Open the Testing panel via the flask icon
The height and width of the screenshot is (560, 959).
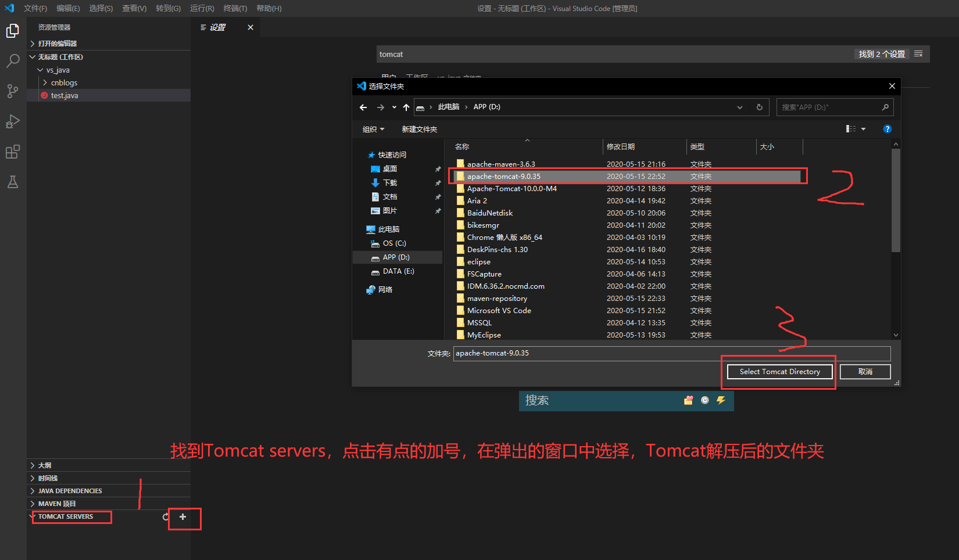(x=13, y=182)
